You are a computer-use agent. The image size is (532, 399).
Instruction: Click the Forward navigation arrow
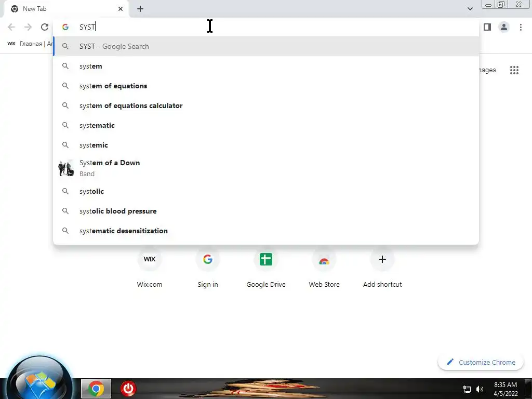28,27
